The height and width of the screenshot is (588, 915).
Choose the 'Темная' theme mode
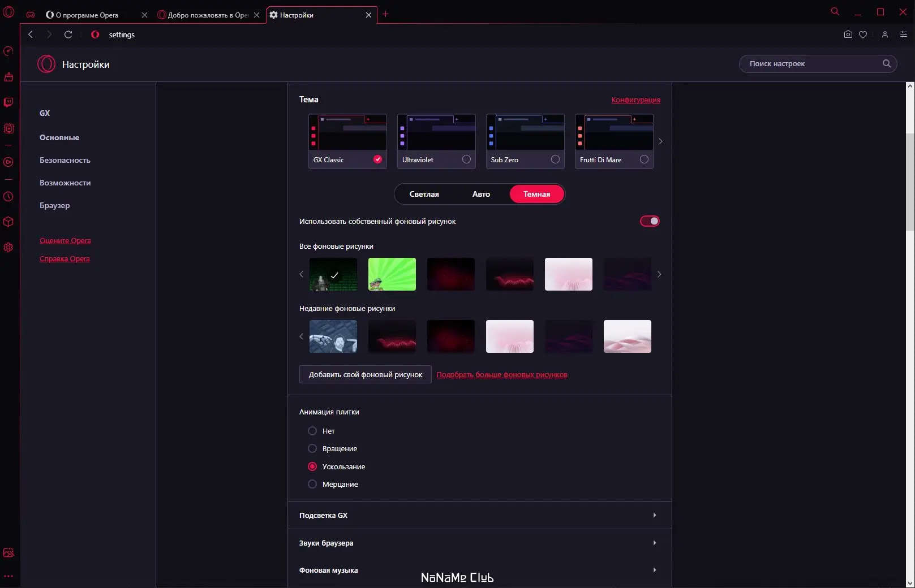(537, 194)
